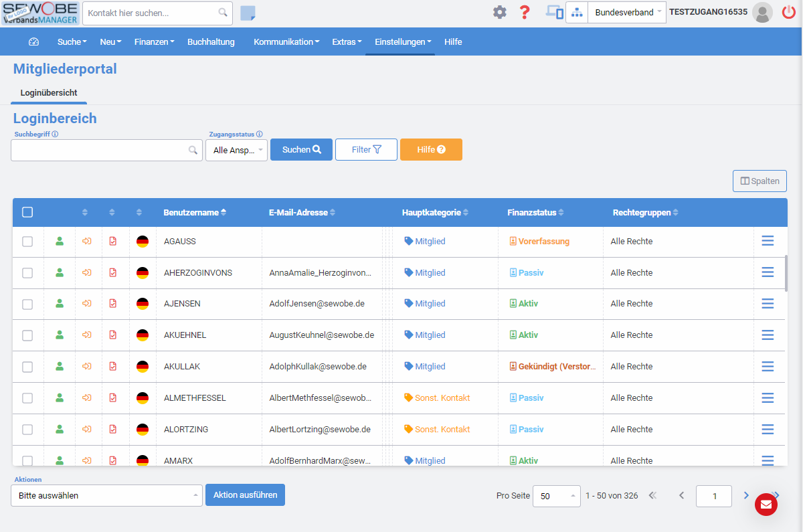Expand the Finanzen menu

click(x=154, y=41)
